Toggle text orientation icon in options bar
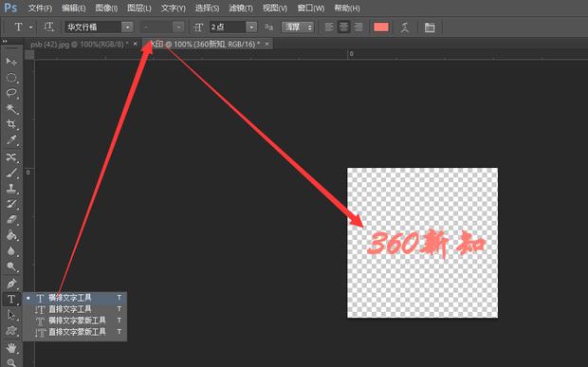The image size is (588, 367). tap(48, 27)
